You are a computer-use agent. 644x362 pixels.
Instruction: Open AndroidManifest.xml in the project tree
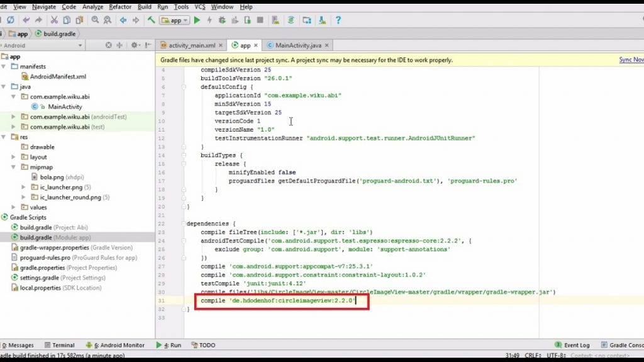click(58, 76)
